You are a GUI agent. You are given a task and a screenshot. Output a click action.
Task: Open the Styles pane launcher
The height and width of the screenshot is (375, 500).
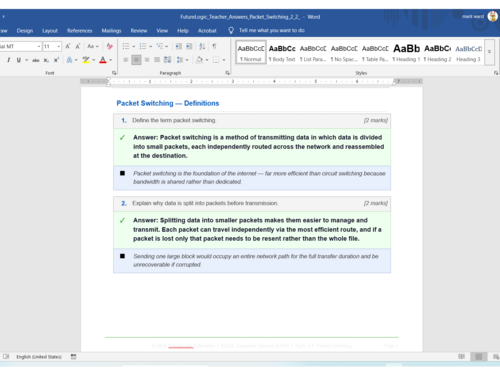click(496, 73)
